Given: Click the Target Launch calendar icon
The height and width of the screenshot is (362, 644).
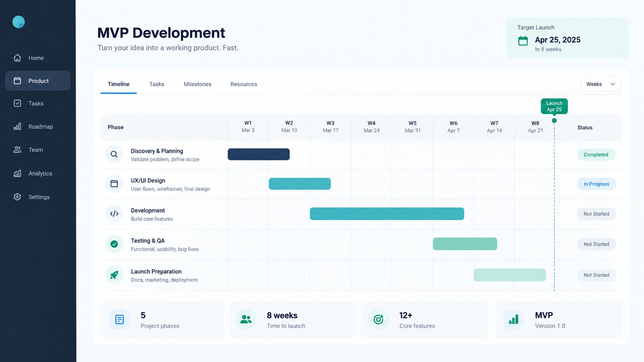Looking at the screenshot, I should click(x=523, y=41).
